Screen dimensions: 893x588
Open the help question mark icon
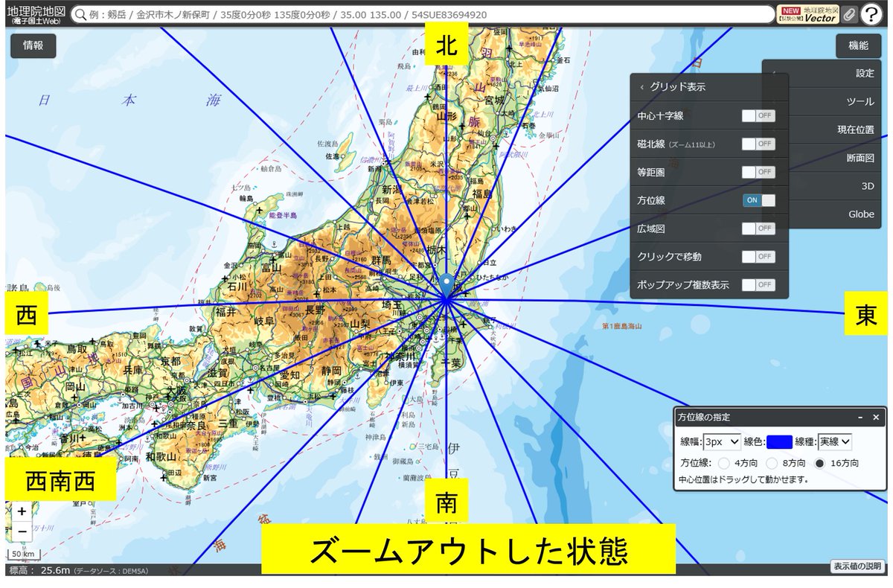[873, 15]
